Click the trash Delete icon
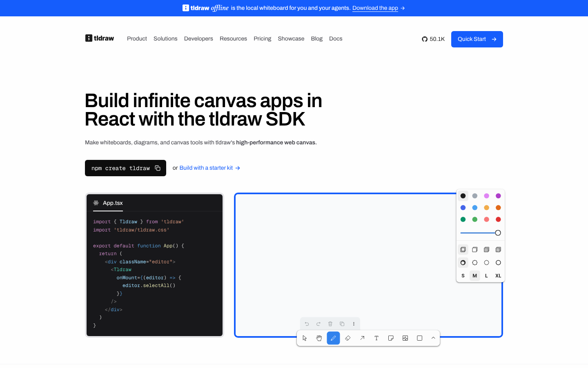 330,324
